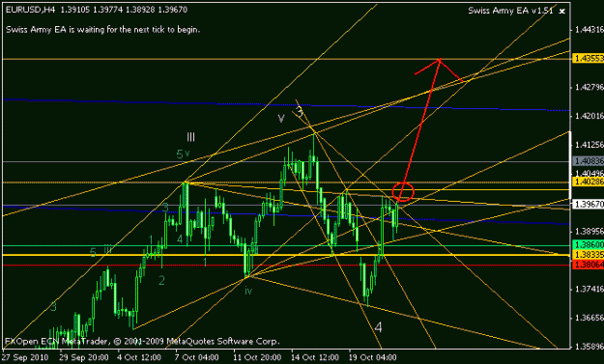The width and height of the screenshot is (604, 364).
Task: Select the grey 'V' wave label
Action: [x=281, y=119]
